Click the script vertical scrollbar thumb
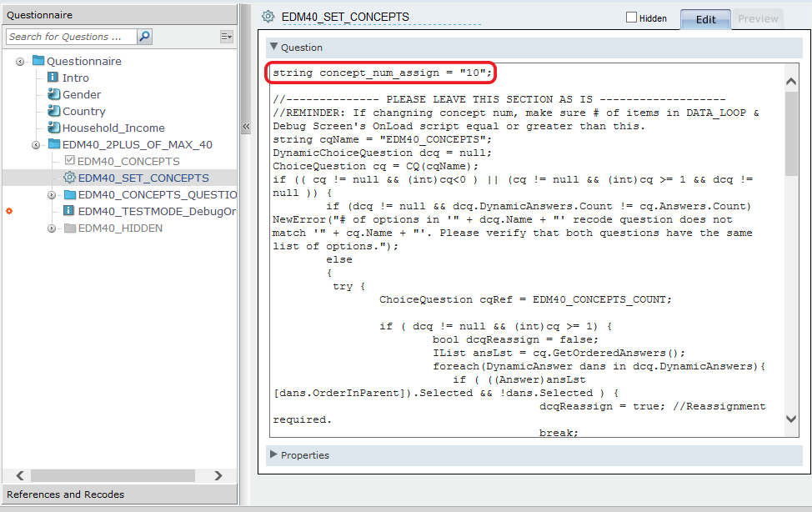 point(791,133)
